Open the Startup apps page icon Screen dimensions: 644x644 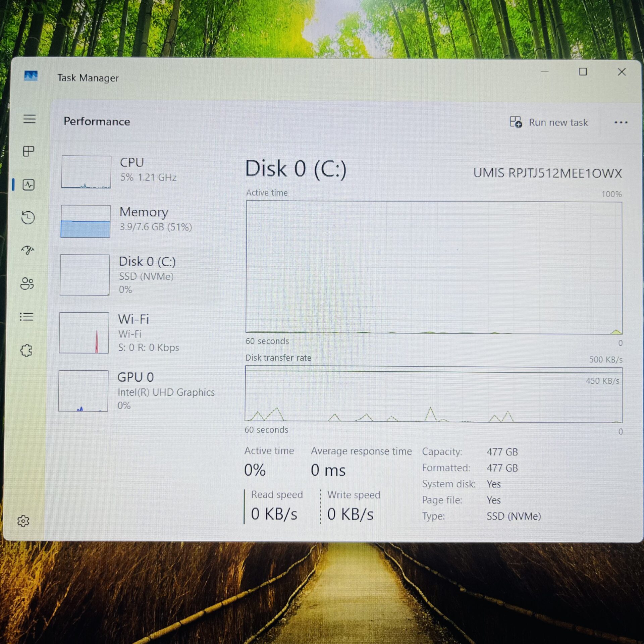click(x=28, y=250)
